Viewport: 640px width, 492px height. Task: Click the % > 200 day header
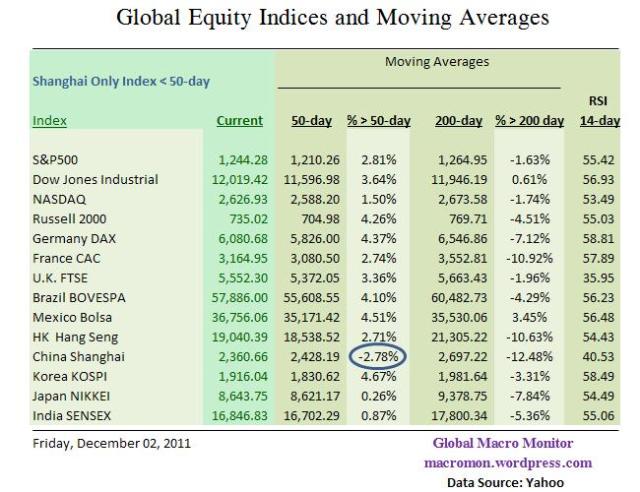click(x=529, y=121)
